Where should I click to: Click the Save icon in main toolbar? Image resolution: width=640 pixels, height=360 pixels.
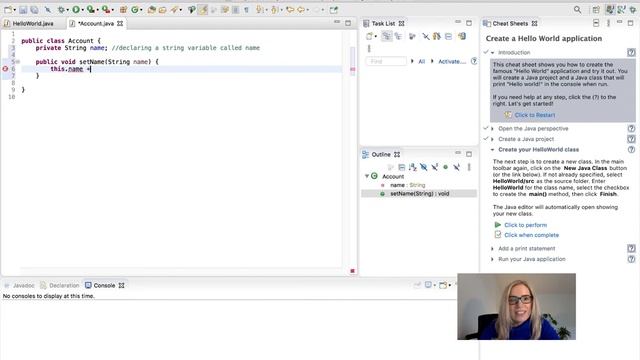coord(23,9)
